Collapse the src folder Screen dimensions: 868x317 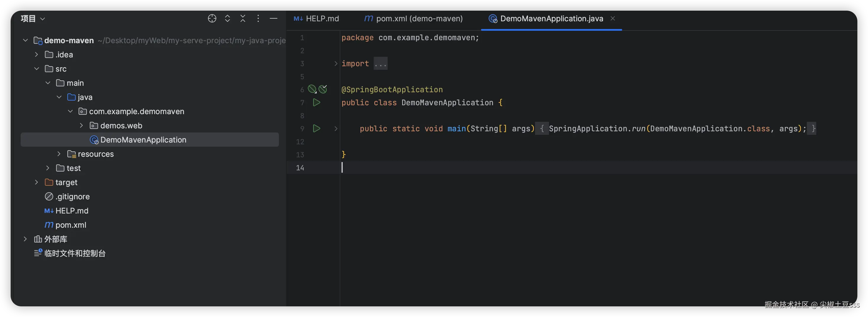pyautogui.click(x=37, y=69)
